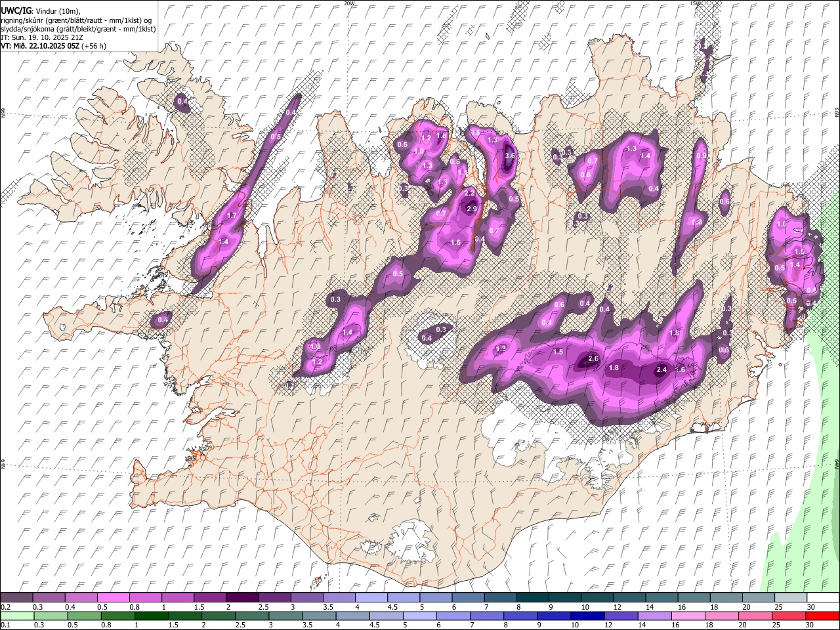Click the light lavender swatch between 4 and 4.5, upper row
The image size is (840, 630).
pyautogui.click(x=370, y=597)
